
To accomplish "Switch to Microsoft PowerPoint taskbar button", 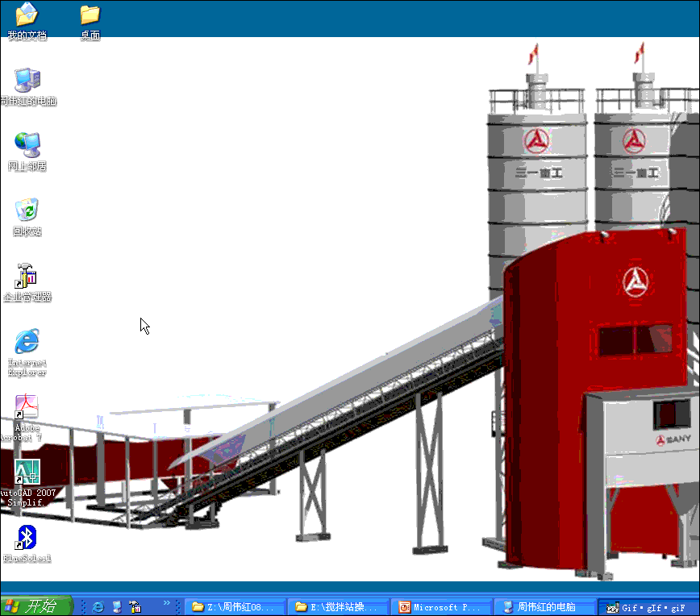I will click(442, 607).
